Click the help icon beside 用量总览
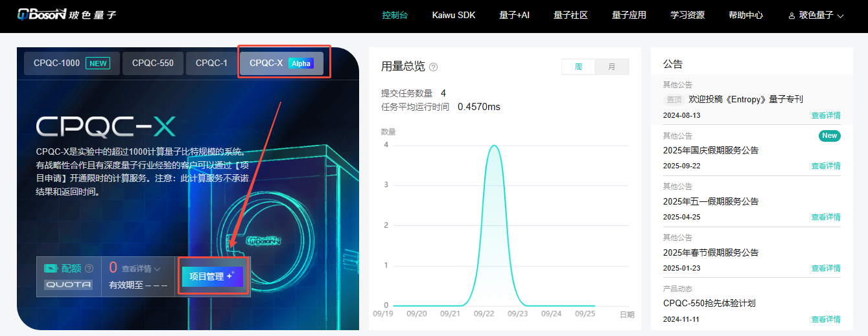Image resolution: width=868 pixels, height=336 pixels. pyautogui.click(x=434, y=67)
